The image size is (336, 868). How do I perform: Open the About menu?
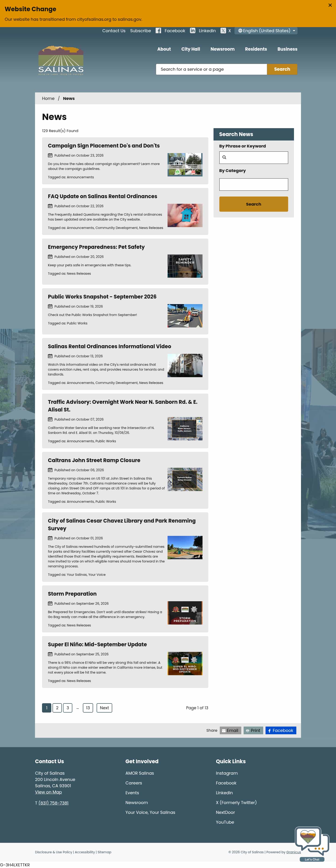[x=164, y=49]
